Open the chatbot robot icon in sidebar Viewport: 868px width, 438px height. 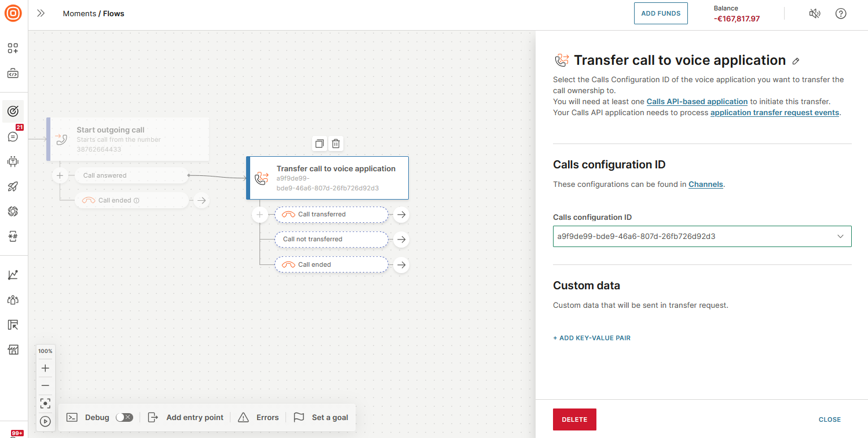[13, 161]
